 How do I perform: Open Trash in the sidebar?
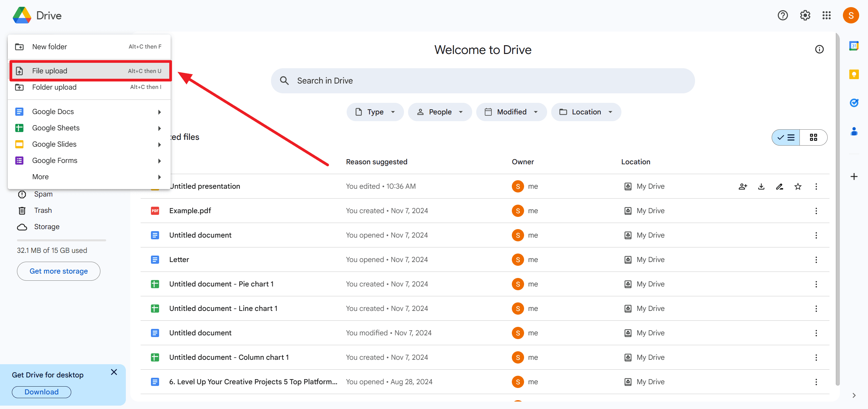click(x=43, y=210)
